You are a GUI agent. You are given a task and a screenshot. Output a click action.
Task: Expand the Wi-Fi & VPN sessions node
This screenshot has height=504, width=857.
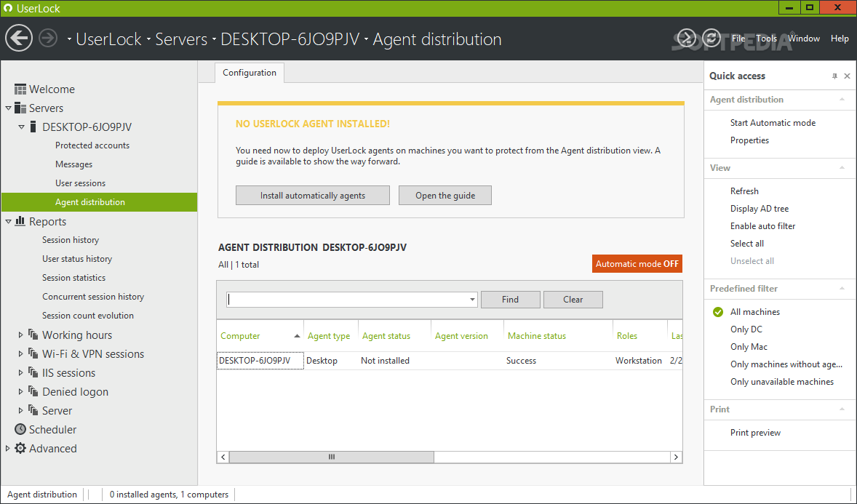(21, 353)
